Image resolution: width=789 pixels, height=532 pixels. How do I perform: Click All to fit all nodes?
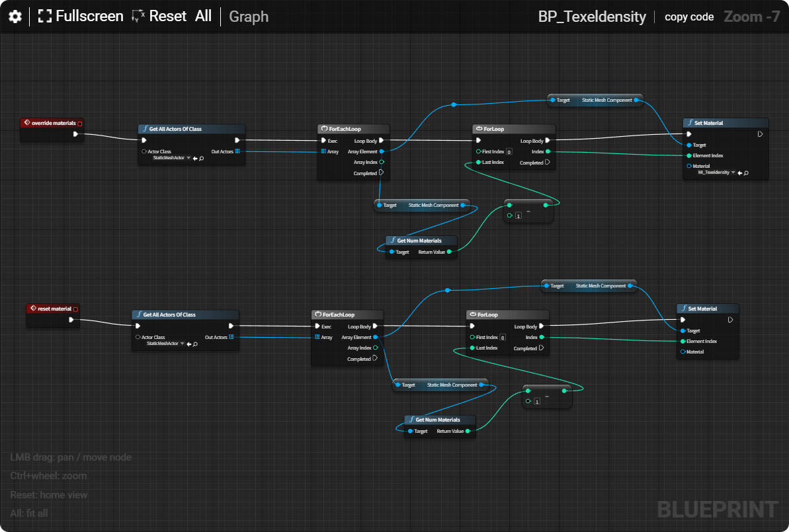tap(203, 16)
